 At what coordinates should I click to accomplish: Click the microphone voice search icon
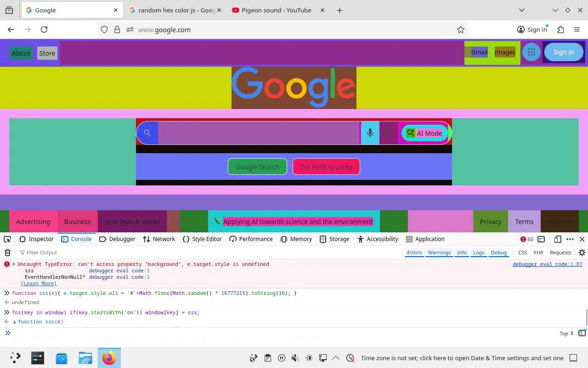click(370, 133)
